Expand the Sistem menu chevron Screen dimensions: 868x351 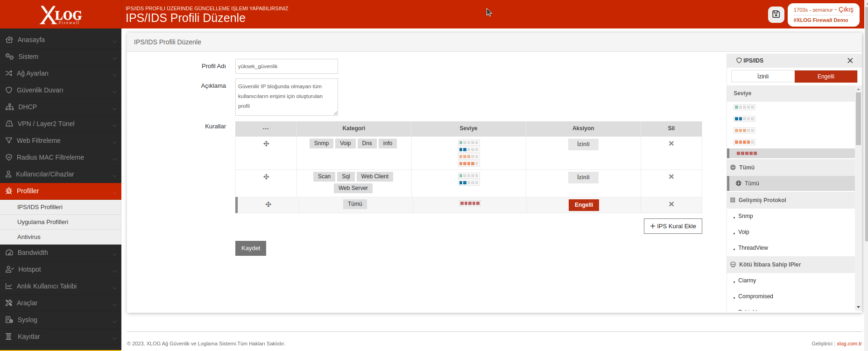click(x=114, y=58)
